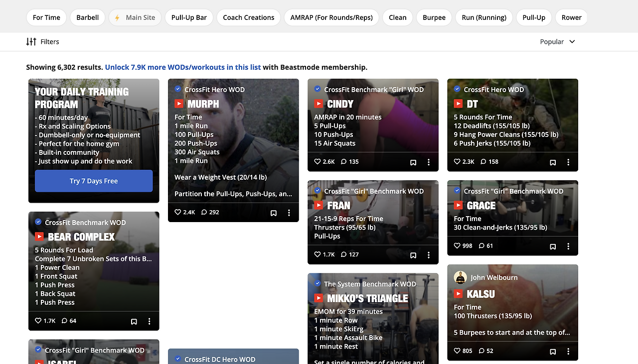Like the Murph workout heart icon
The width and height of the screenshot is (638, 364).
(x=178, y=212)
